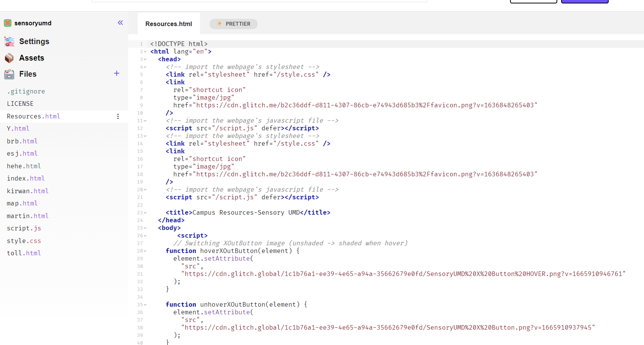644x345 pixels.
Task: Fold the title tag at line 23
Action: point(145,213)
